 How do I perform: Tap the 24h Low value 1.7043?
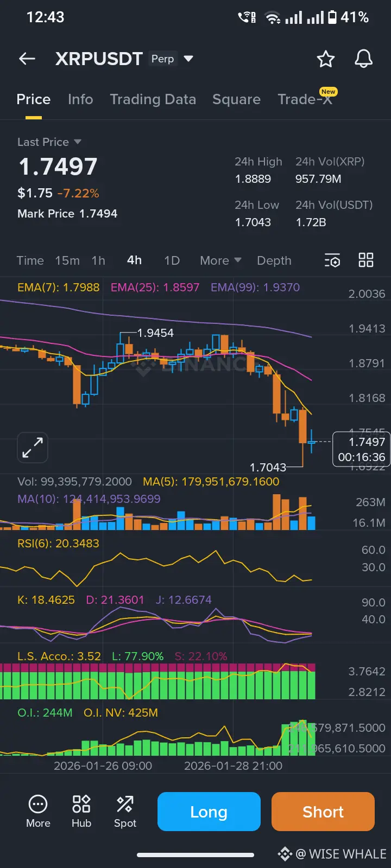point(253,222)
